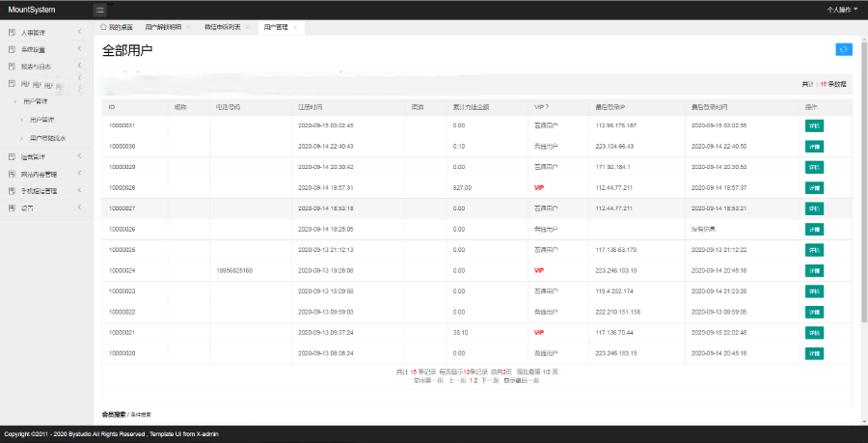Expand the 手机短信管理 sidebar section

79,190
